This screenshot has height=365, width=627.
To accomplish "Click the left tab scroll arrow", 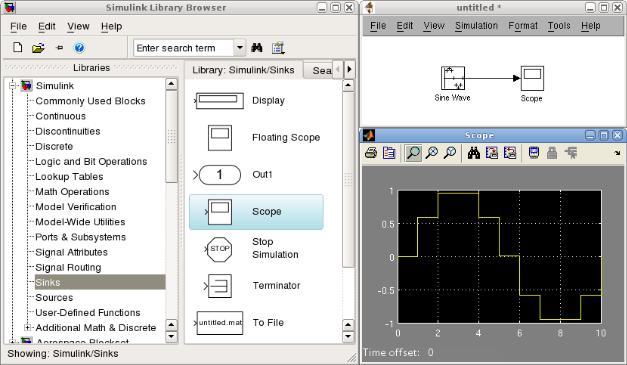I will (x=338, y=70).
